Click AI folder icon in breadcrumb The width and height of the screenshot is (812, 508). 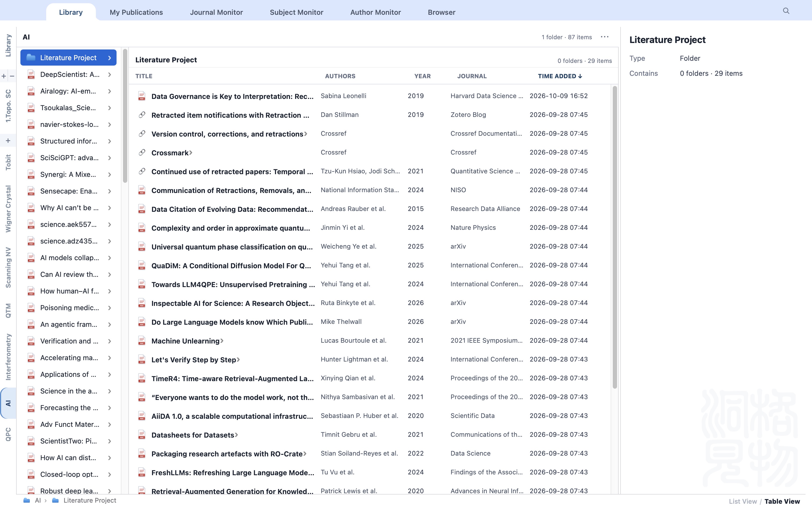27,500
